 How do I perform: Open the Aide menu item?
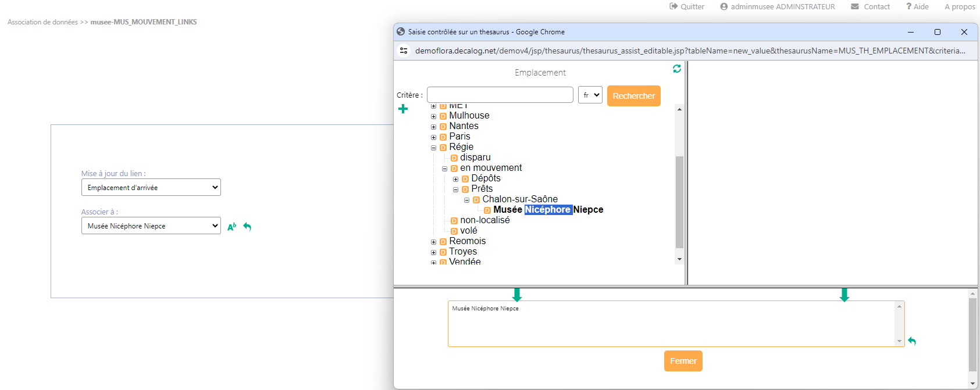click(917, 6)
